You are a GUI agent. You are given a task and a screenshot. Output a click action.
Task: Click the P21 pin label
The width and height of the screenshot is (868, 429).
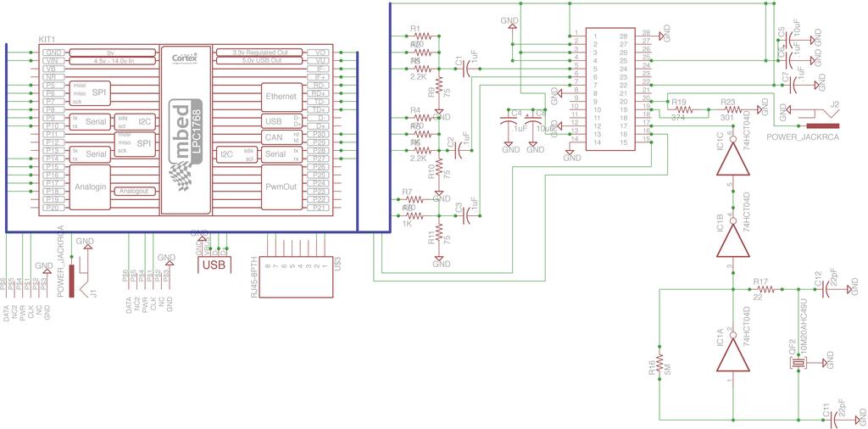pyautogui.click(x=320, y=207)
